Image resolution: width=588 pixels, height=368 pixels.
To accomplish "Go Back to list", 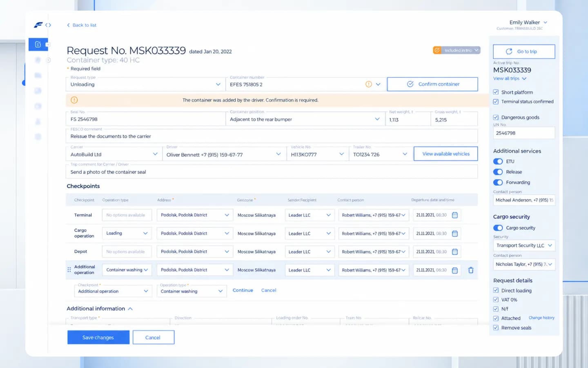I will [x=82, y=25].
